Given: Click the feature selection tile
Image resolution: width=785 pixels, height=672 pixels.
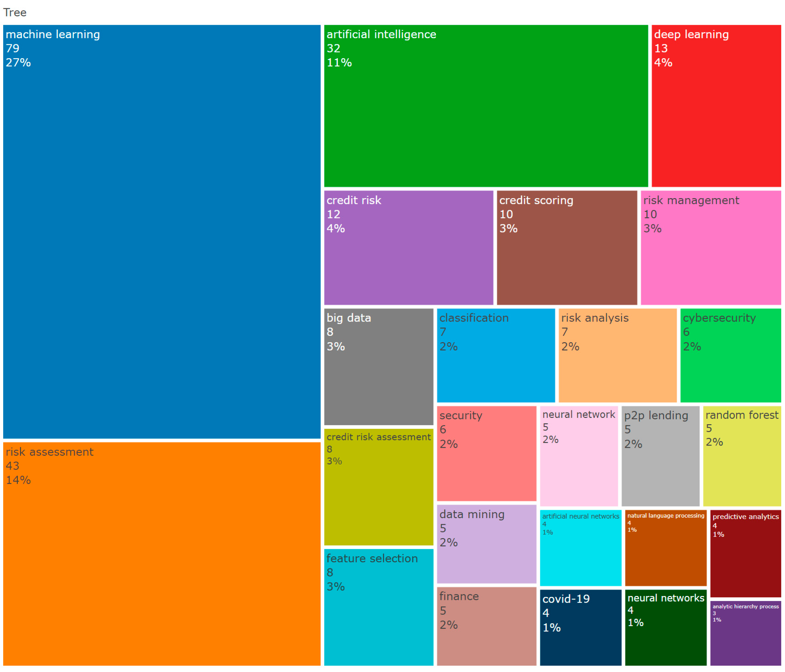Looking at the screenshot, I should (x=378, y=607).
